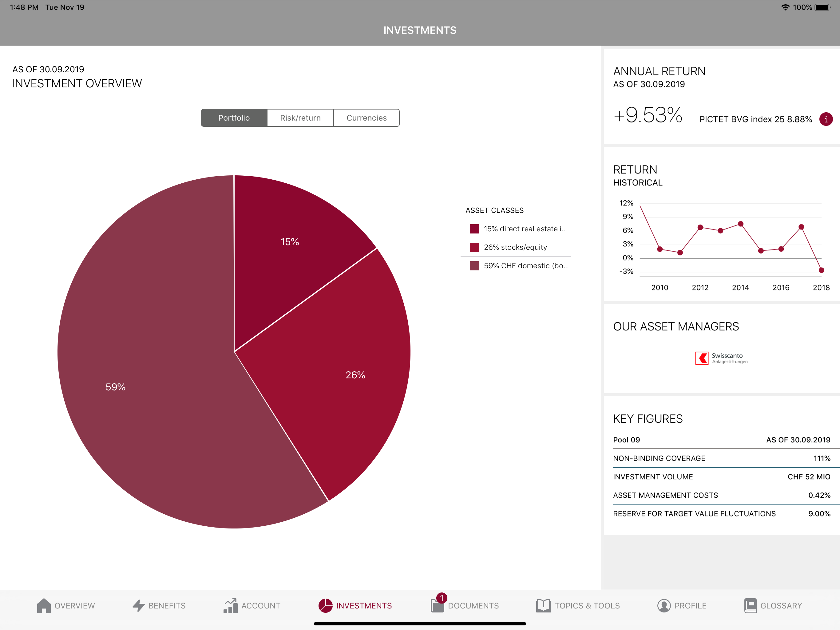The image size is (840, 630).
Task: Tap the 'CHF 52 MIO' value
Action: coord(809,477)
